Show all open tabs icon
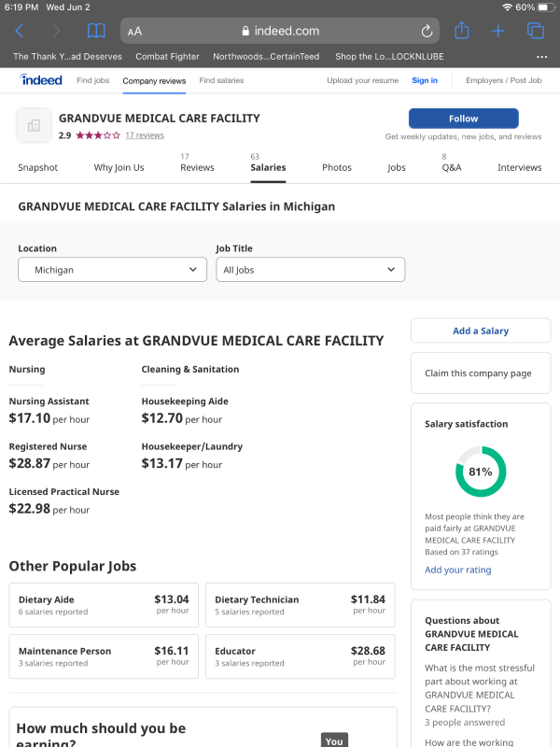560x747 pixels. 535,31
